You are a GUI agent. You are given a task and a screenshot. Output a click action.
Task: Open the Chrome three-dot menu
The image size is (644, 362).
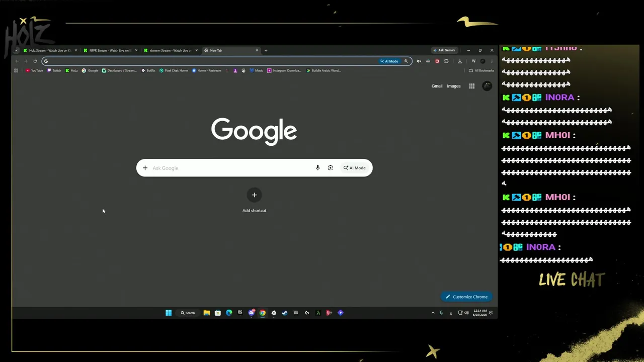[492, 61]
